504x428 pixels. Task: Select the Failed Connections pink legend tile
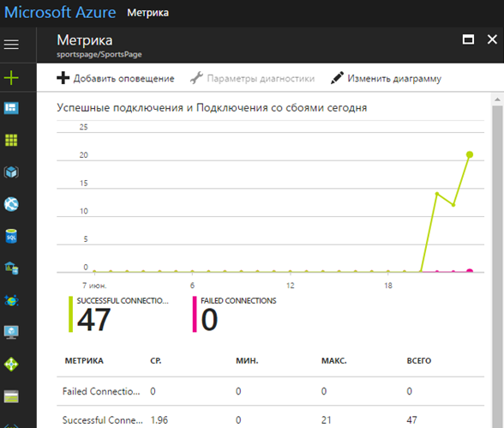click(234, 314)
